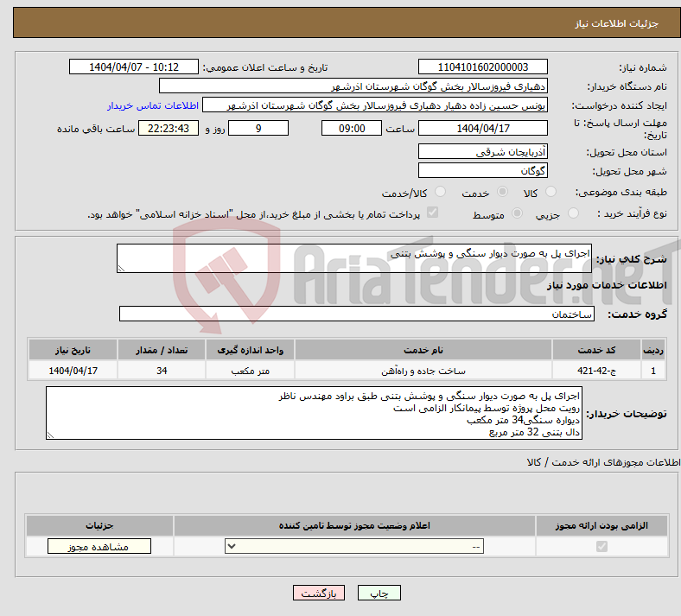The width and height of the screenshot is (681, 616).
Task: Select the خدمت radio button
Action: pos(502,192)
